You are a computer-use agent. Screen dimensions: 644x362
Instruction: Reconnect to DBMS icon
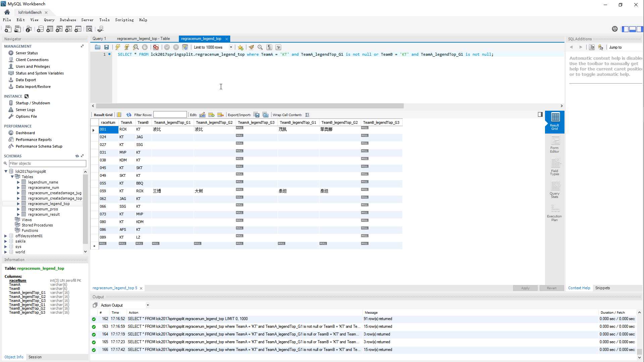point(100,29)
